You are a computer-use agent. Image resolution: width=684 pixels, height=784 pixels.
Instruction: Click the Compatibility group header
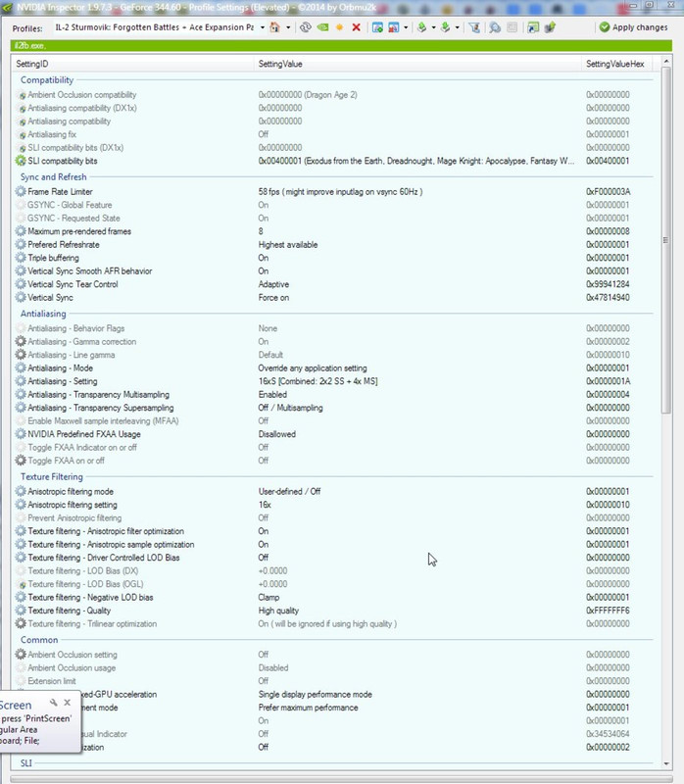click(x=47, y=80)
